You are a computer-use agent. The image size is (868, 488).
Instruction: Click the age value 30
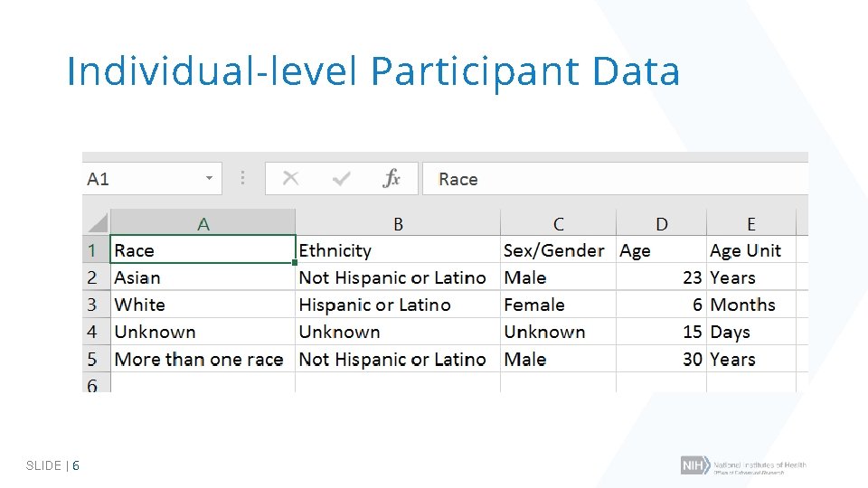(662, 359)
